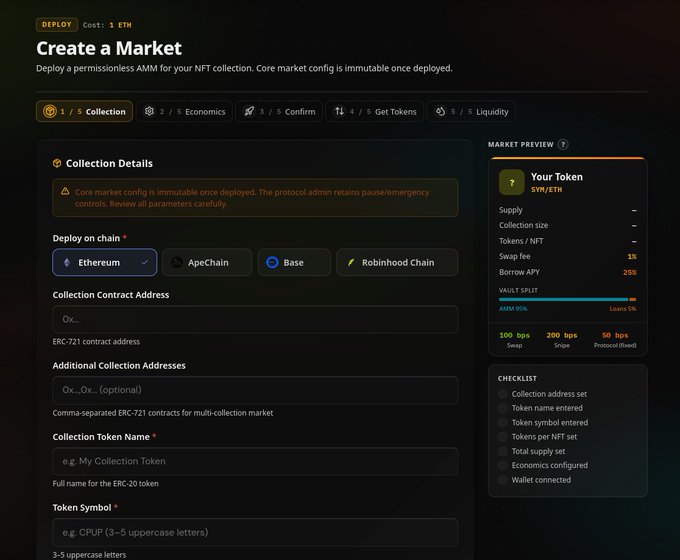Click the Total supply set checklist circle

tap(503, 451)
